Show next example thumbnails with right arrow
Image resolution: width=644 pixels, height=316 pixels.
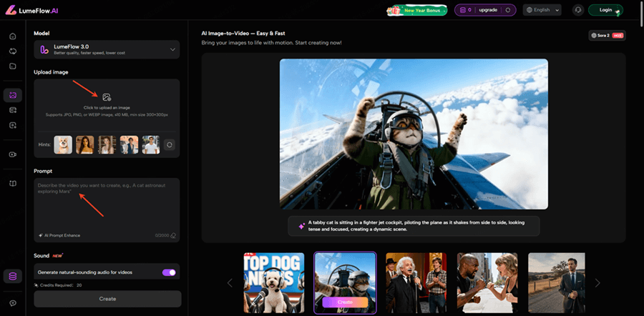pos(597,283)
